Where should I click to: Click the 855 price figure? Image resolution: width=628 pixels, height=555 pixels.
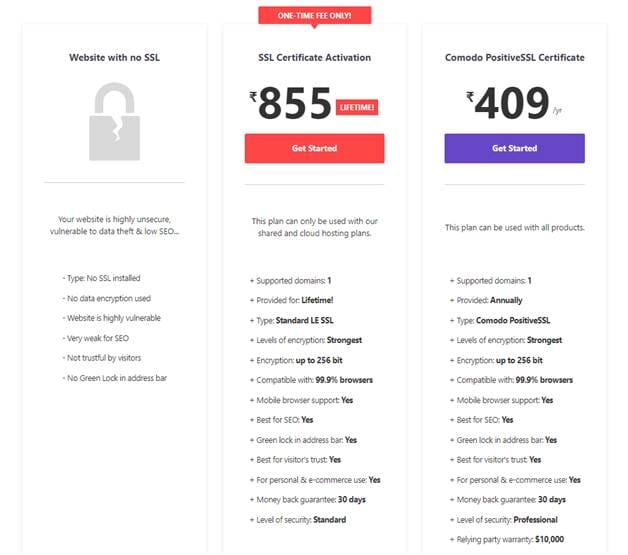[295, 103]
